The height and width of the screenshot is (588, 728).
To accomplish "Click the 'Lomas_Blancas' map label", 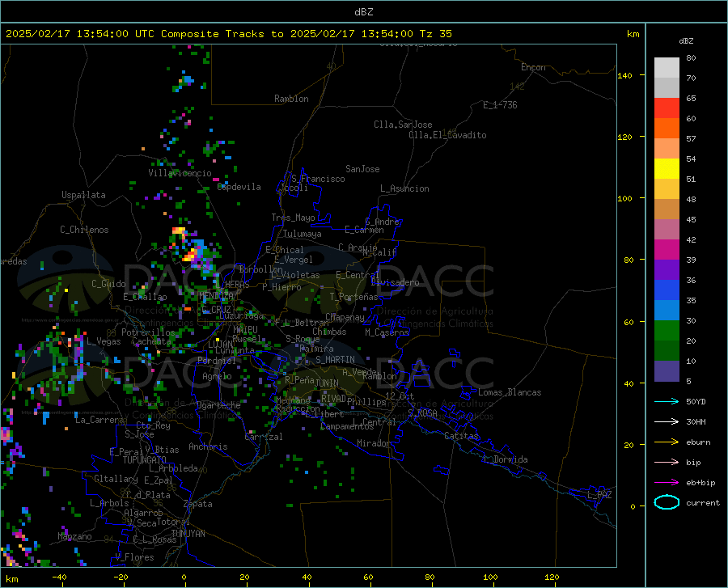I will pos(510,392).
